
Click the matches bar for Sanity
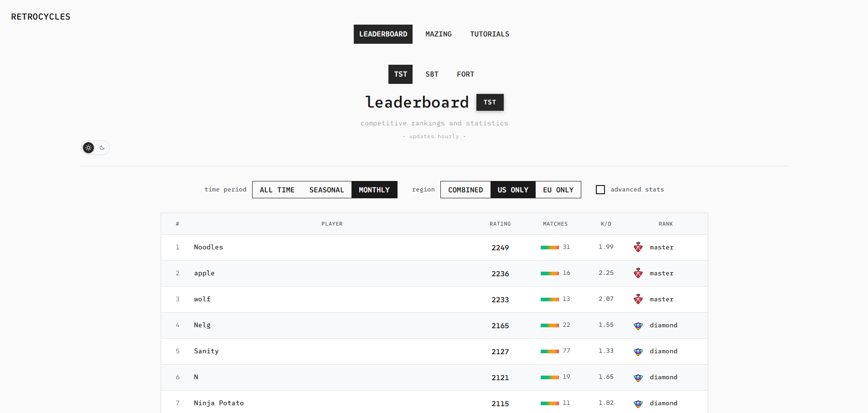click(550, 351)
